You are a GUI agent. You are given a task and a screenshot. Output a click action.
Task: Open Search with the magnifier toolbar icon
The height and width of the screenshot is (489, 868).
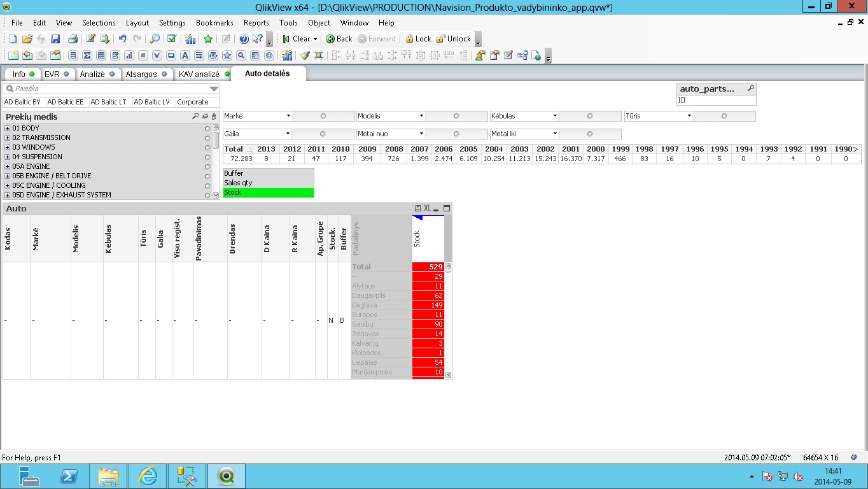click(155, 39)
